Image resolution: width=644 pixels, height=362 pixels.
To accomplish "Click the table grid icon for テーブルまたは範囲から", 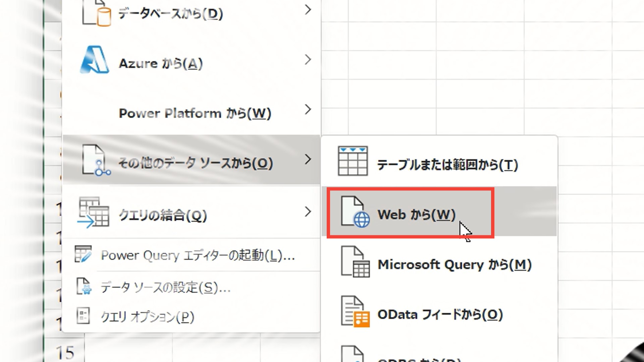I will pyautogui.click(x=353, y=161).
